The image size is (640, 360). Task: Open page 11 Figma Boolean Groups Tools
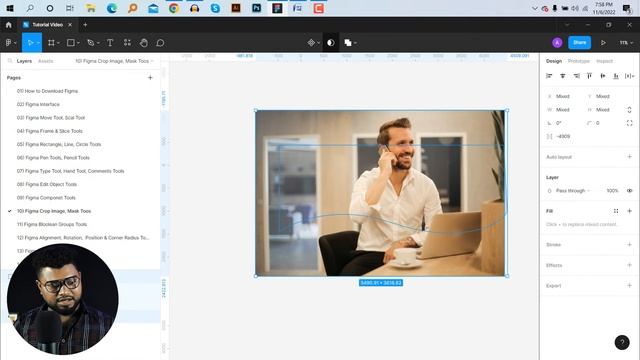point(52,224)
